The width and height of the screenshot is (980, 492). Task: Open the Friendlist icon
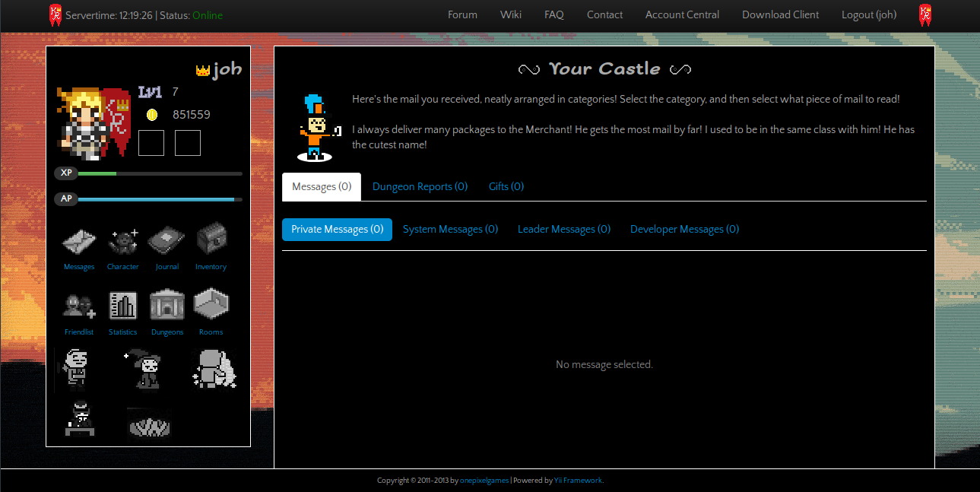pos(79,306)
